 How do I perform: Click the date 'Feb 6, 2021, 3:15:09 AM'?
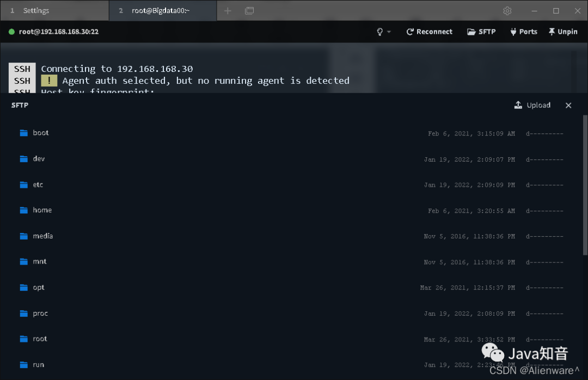point(471,133)
